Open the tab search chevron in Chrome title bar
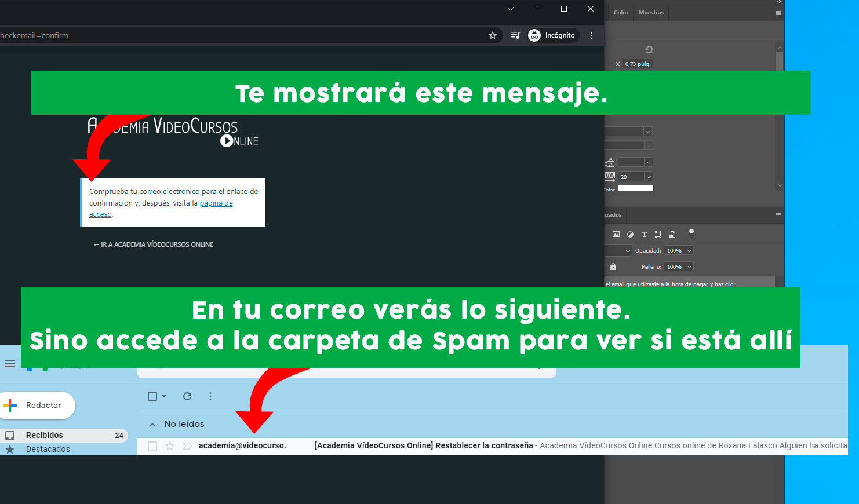The width and height of the screenshot is (859, 504). [x=510, y=9]
